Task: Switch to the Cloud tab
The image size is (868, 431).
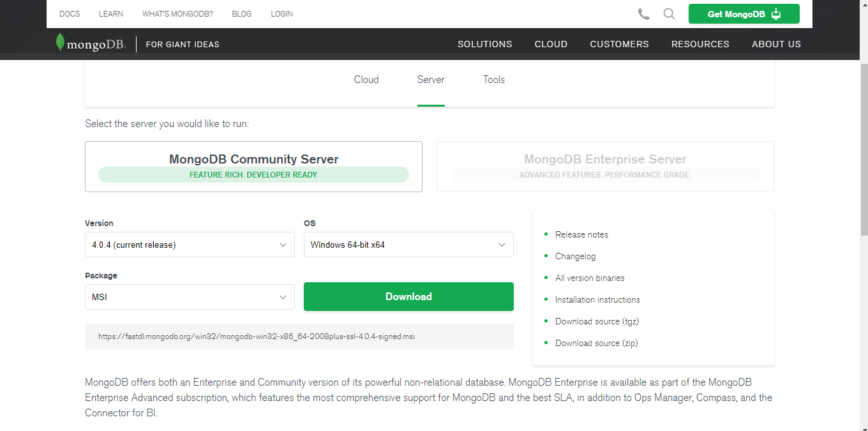Action: [366, 80]
